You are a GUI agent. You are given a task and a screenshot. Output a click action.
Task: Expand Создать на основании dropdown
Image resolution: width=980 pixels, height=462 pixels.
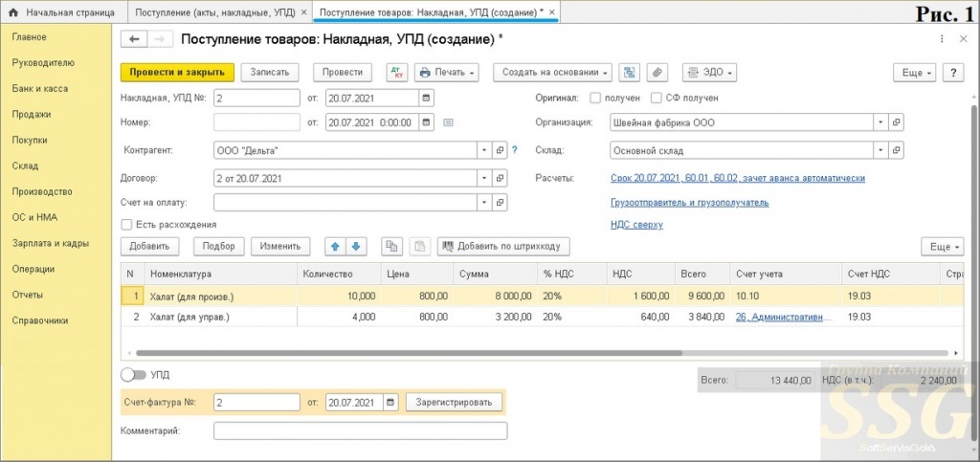point(552,73)
